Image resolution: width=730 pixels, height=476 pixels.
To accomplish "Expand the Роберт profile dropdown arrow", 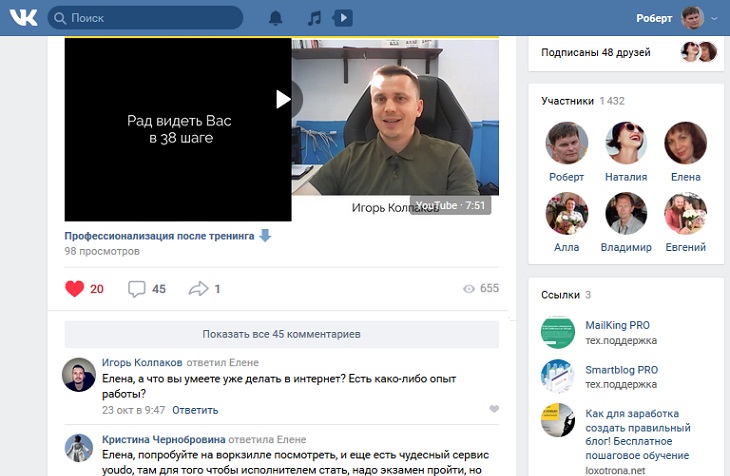I will pos(714,19).
